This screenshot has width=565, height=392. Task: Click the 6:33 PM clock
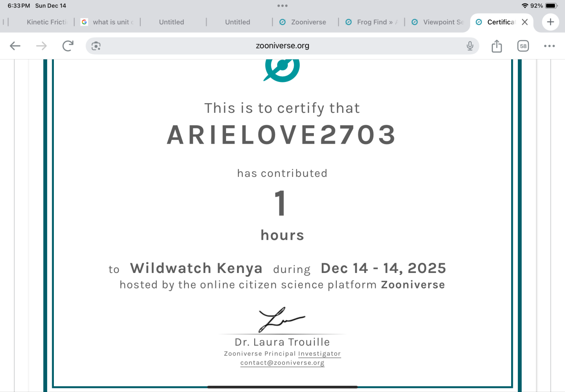(19, 6)
